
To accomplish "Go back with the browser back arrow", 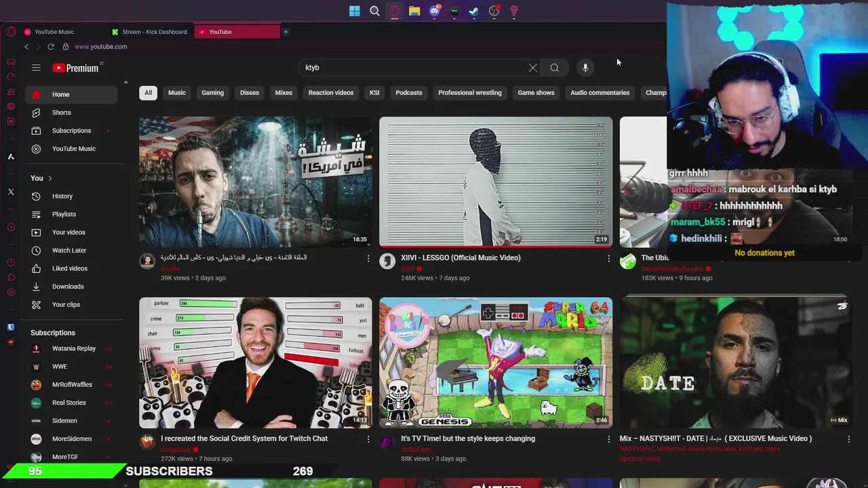I will [26, 47].
